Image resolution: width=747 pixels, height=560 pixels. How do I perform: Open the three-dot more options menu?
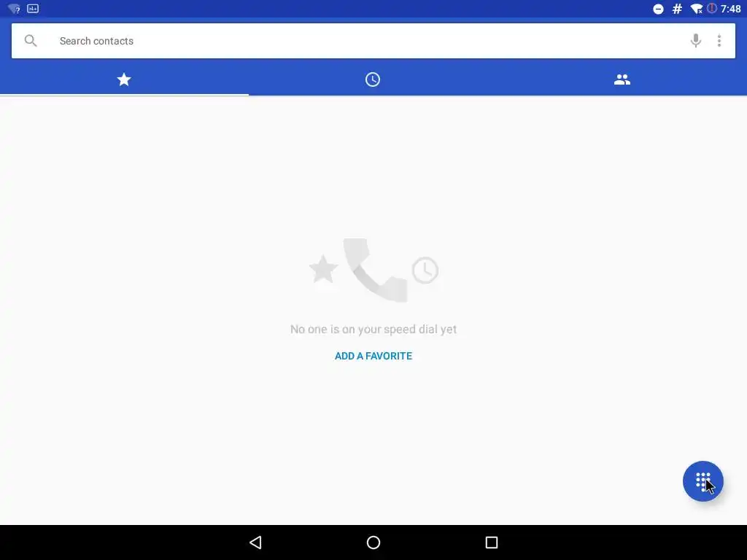point(719,41)
